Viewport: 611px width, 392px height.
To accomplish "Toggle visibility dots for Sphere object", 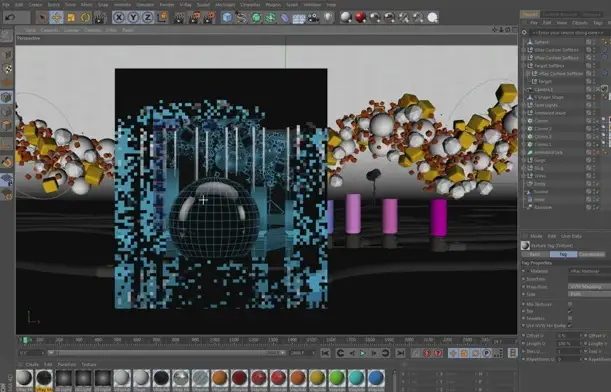I will (594, 42).
